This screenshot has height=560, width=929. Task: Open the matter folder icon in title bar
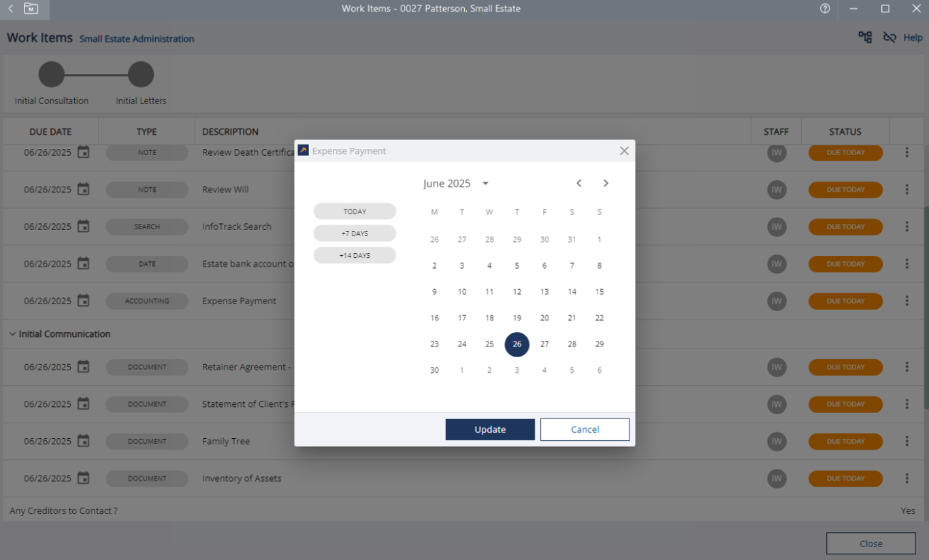(x=31, y=9)
